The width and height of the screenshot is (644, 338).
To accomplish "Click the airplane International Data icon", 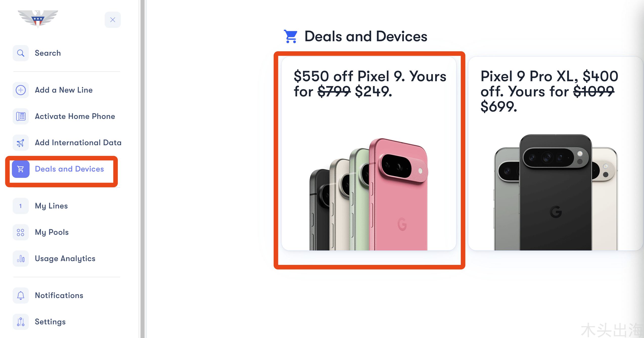I will (x=21, y=143).
